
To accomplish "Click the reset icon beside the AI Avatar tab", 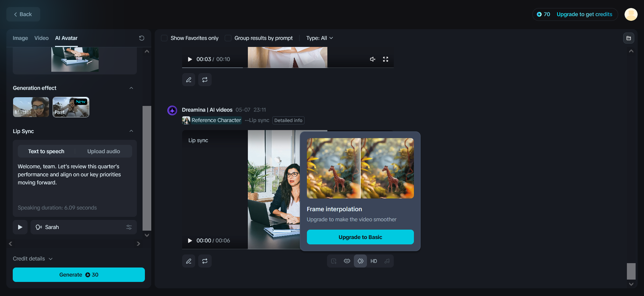I will click(x=142, y=38).
